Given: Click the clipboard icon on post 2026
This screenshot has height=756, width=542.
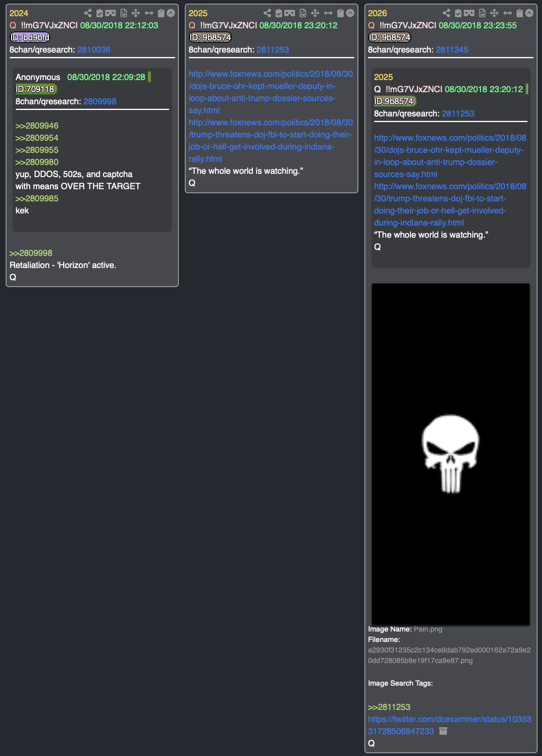Looking at the screenshot, I should click(x=519, y=13).
